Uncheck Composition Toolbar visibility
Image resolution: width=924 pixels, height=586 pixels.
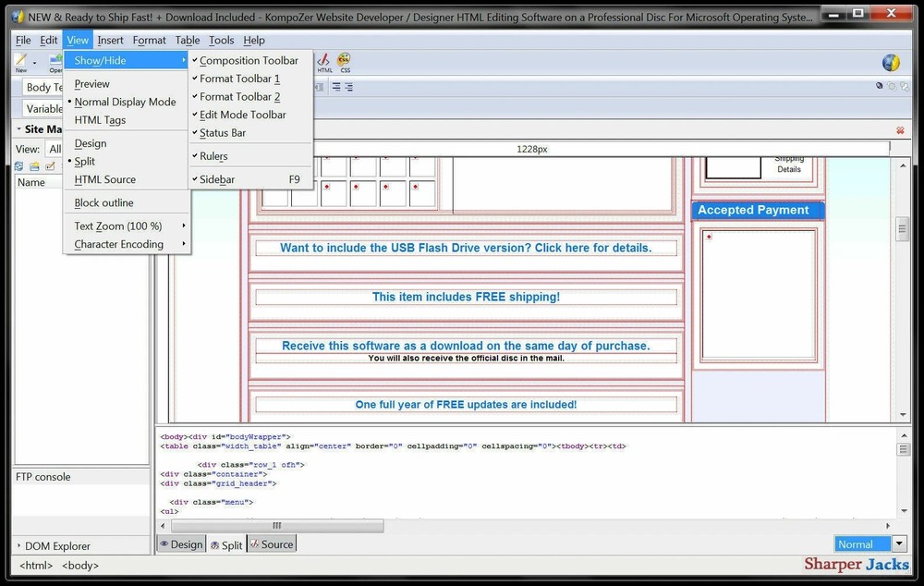pyautogui.click(x=247, y=60)
